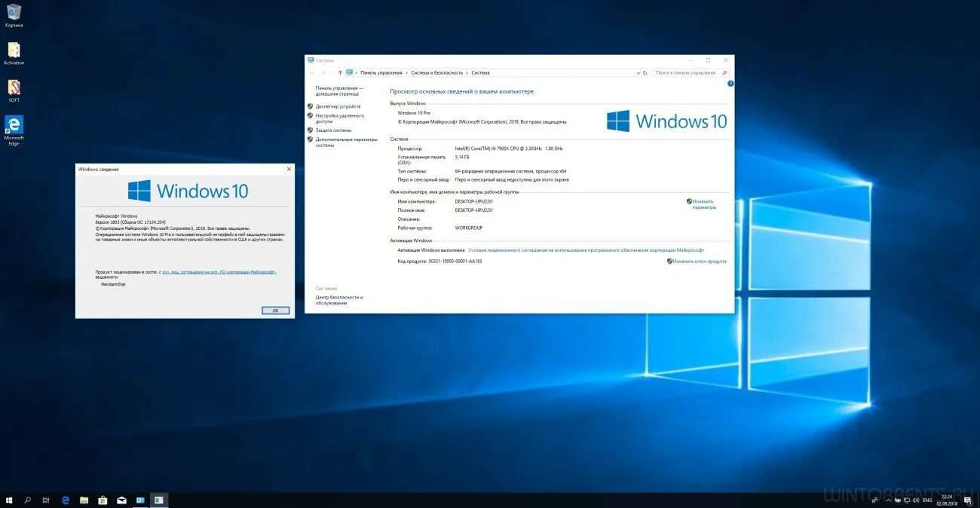Screen dimensions: 980x508
Task: Click the search magnifier in Control Panel search
Action: (x=724, y=73)
